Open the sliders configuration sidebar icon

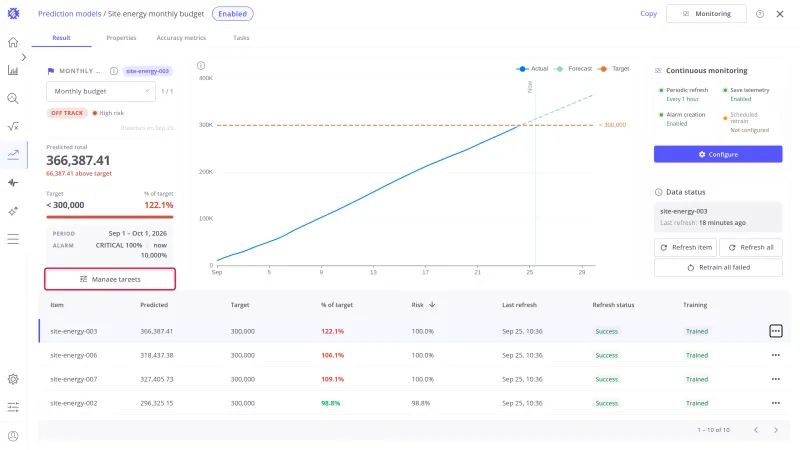pyautogui.click(x=13, y=407)
